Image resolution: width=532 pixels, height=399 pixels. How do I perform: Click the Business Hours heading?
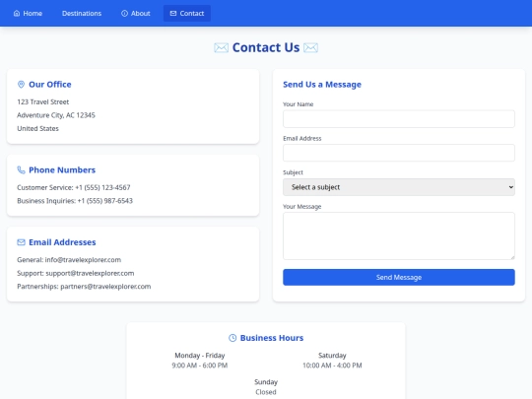pos(272,338)
